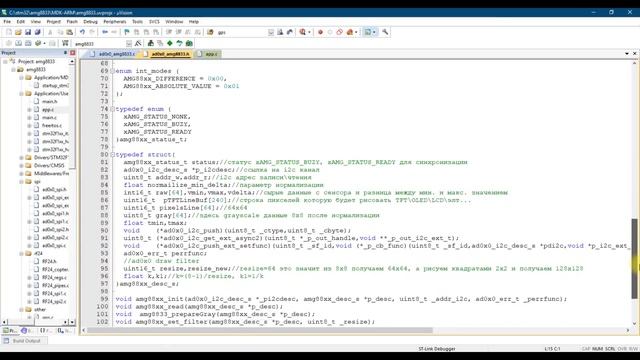
Task: Insert breakpoint using red dot icon
Action: [x=320, y=32]
